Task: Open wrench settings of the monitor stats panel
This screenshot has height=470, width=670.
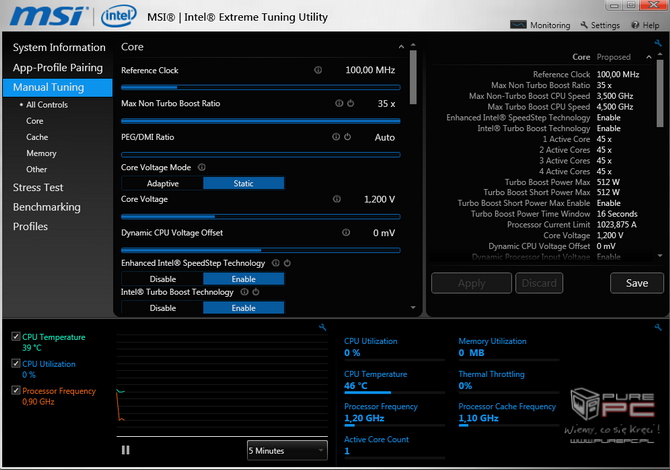Action: (658, 327)
